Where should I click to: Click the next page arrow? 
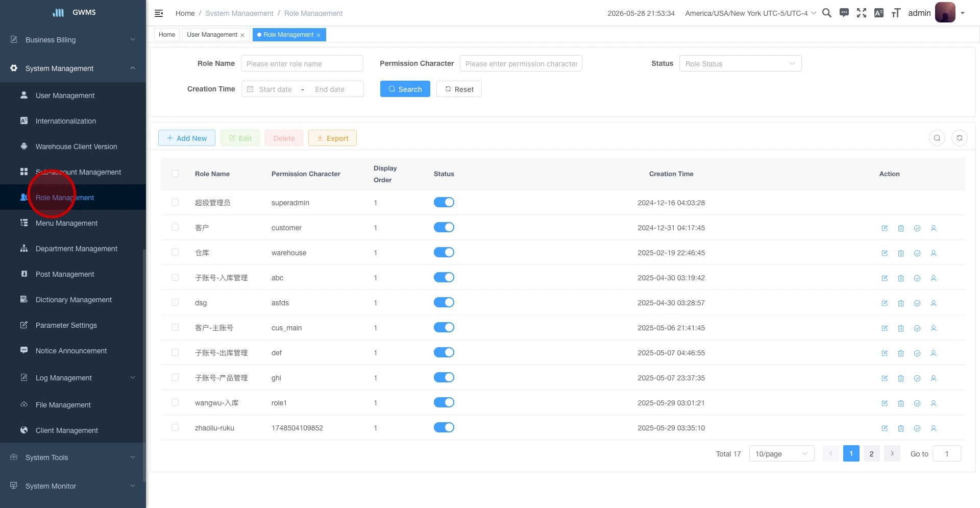(892, 453)
